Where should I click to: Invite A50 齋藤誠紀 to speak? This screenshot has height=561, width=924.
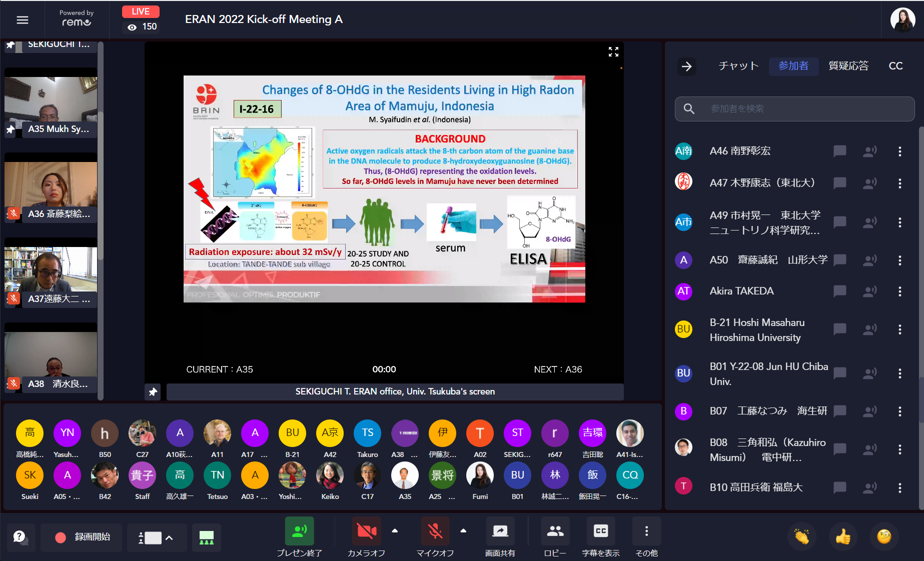pyautogui.click(x=870, y=260)
